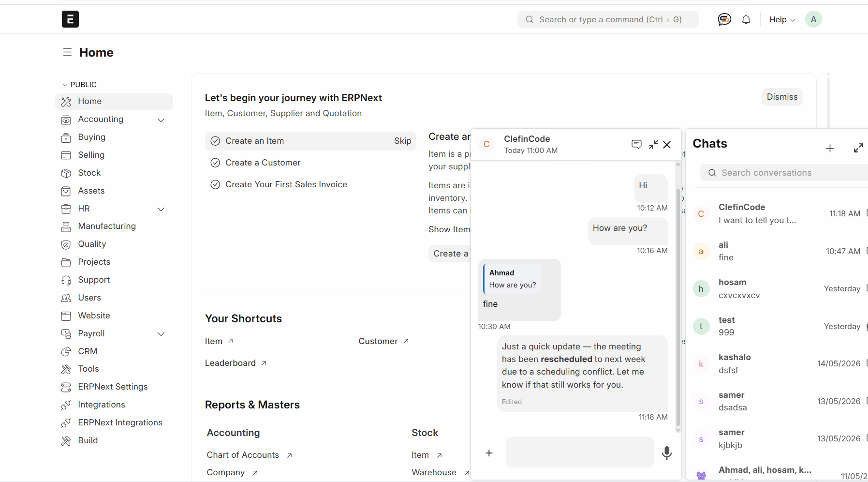Expand the Accounting sidebar section

point(161,120)
